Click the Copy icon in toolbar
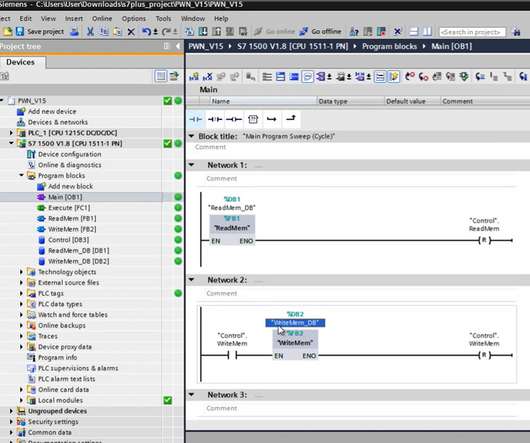The width and height of the screenshot is (530, 443). (104, 32)
